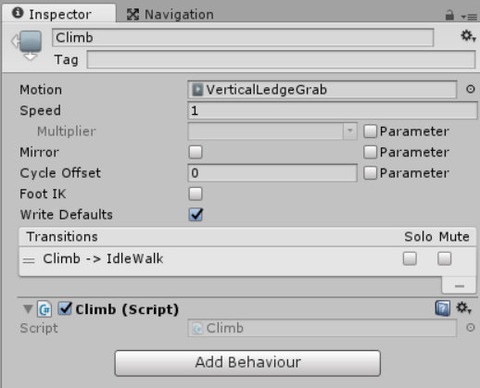The width and height of the screenshot is (480, 388).
Task: Open the Inspector panel options menu icon
Action: point(468,16)
